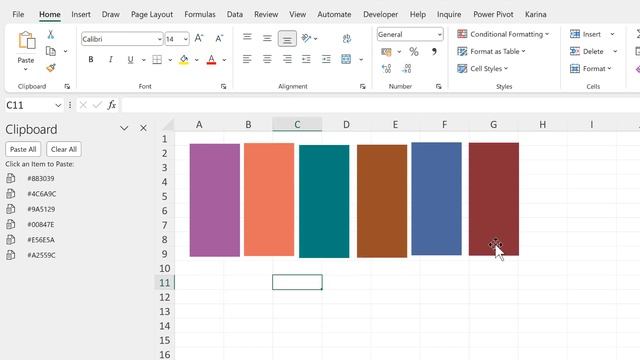Open the font size 14 dropdown
640x360 pixels.
pos(186,39)
